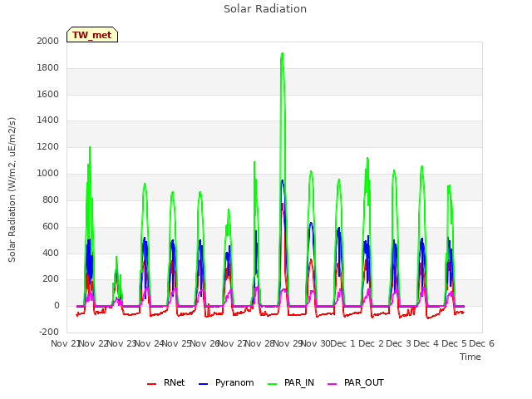The height and width of the screenshot is (399, 532).
Task: Click the 600 y-axis tick label
Action: (x=51, y=226)
